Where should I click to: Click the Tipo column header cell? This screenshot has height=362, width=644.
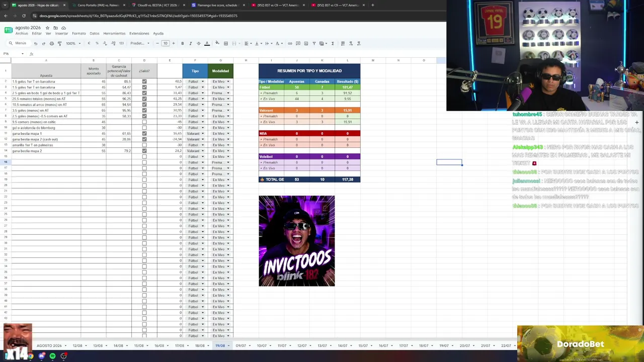(x=195, y=71)
